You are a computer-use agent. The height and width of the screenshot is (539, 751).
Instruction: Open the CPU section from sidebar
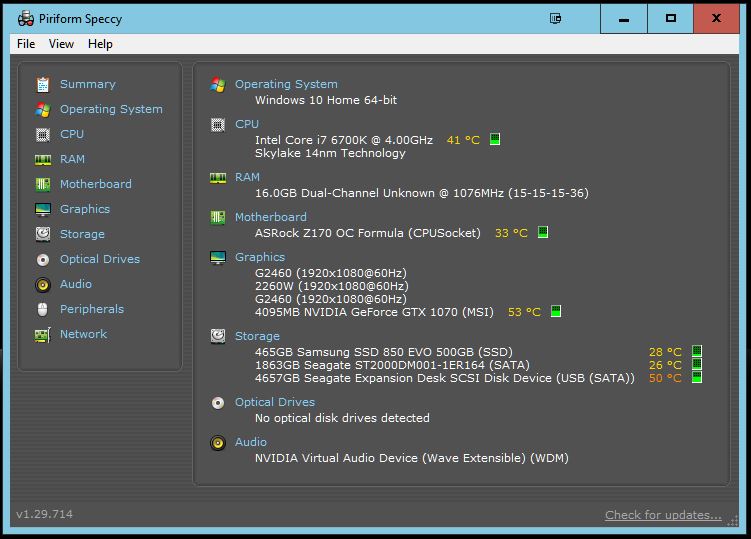click(x=72, y=134)
